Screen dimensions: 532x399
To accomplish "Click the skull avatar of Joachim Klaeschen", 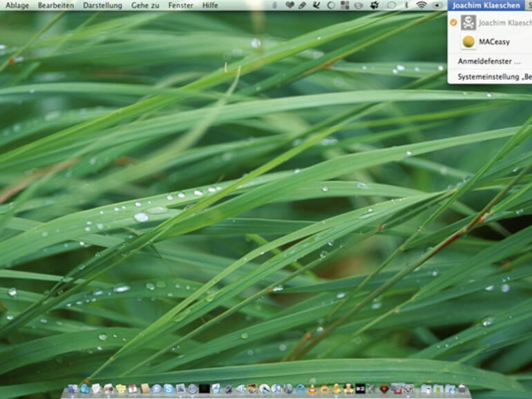I will pos(468,23).
